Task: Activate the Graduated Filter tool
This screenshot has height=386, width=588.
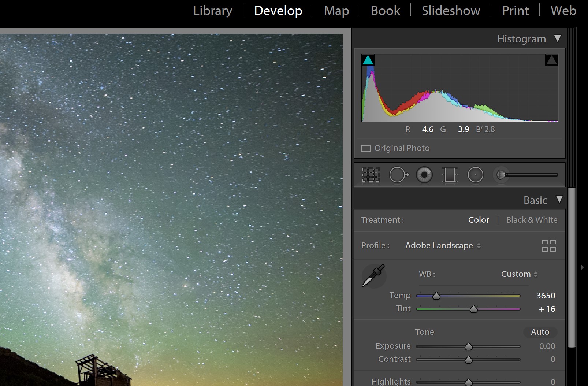Action: (x=449, y=175)
